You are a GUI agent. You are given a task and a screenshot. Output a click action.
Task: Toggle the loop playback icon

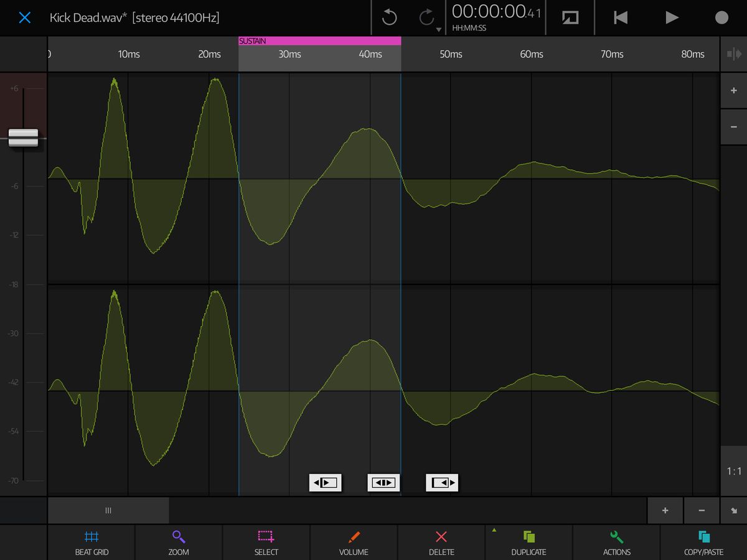[x=570, y=17]
